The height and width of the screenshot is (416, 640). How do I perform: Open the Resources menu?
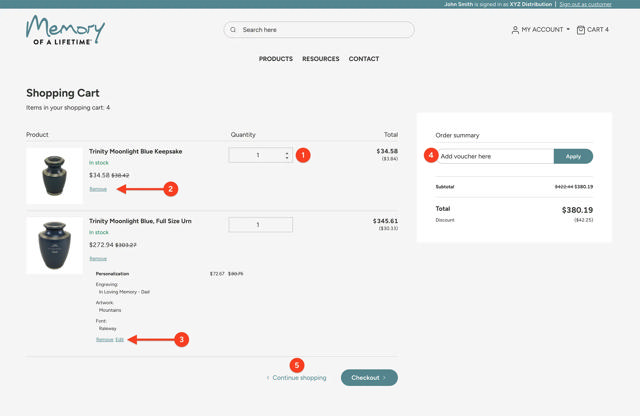tap(320, 59)
